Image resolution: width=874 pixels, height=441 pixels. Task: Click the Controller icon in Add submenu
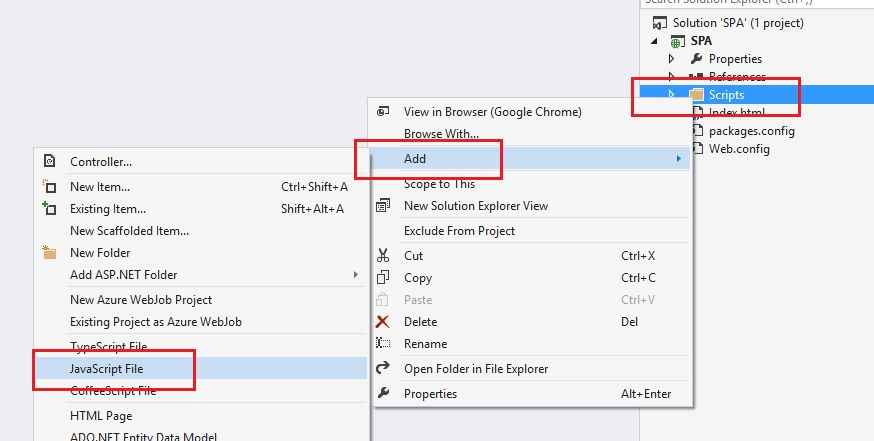[49, 162]
